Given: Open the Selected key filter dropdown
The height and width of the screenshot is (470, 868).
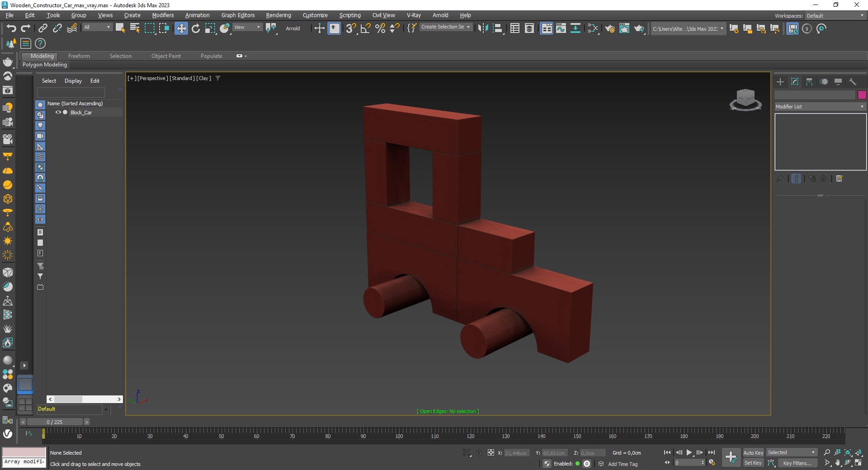Looking at the screenshot, I should 791,452.
